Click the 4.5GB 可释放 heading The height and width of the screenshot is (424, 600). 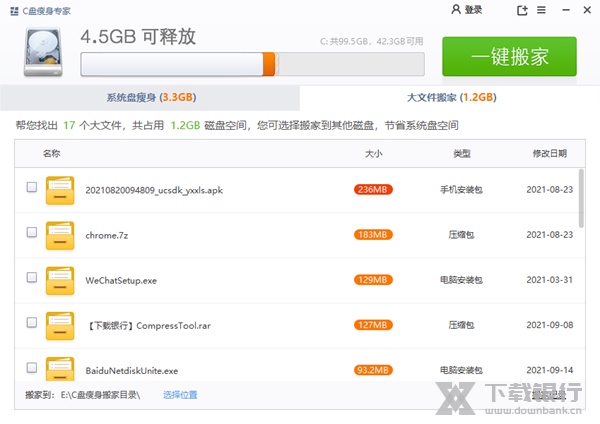click(x=138, y=37)
